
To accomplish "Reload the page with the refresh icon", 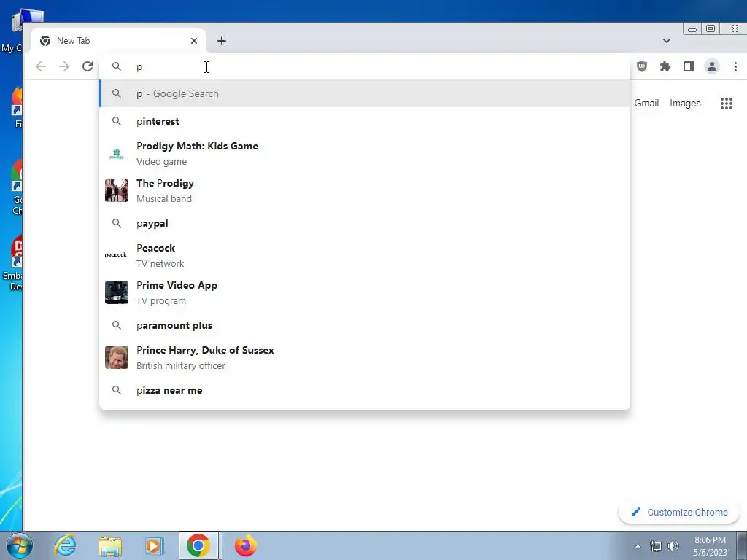I will click(x=88, y=66).
